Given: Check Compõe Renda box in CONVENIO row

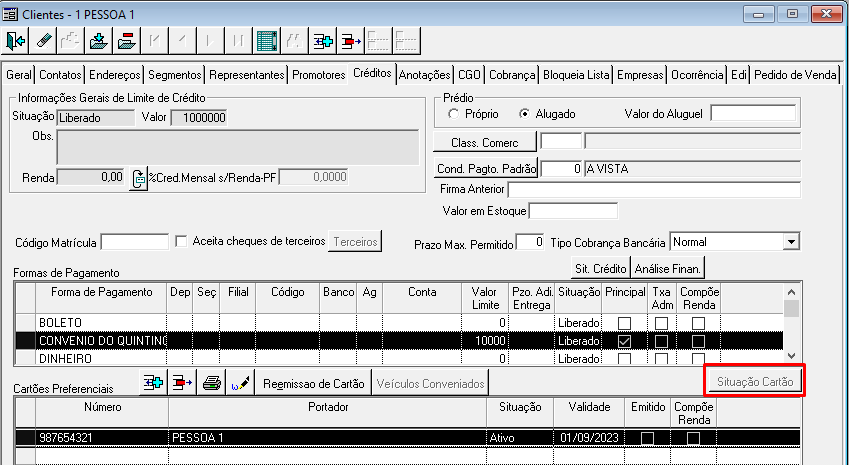Looking at the screenshot, I should tap(698, 341).
